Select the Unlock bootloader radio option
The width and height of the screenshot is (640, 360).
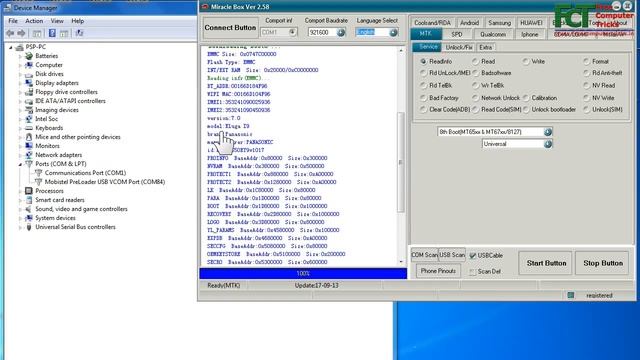526,109
